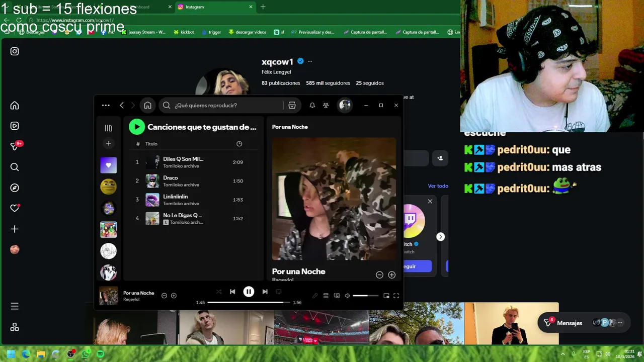Viewport: 644px width, 362px height.
Task: Click Ver todo suggestions link
Action: point(438,186)
